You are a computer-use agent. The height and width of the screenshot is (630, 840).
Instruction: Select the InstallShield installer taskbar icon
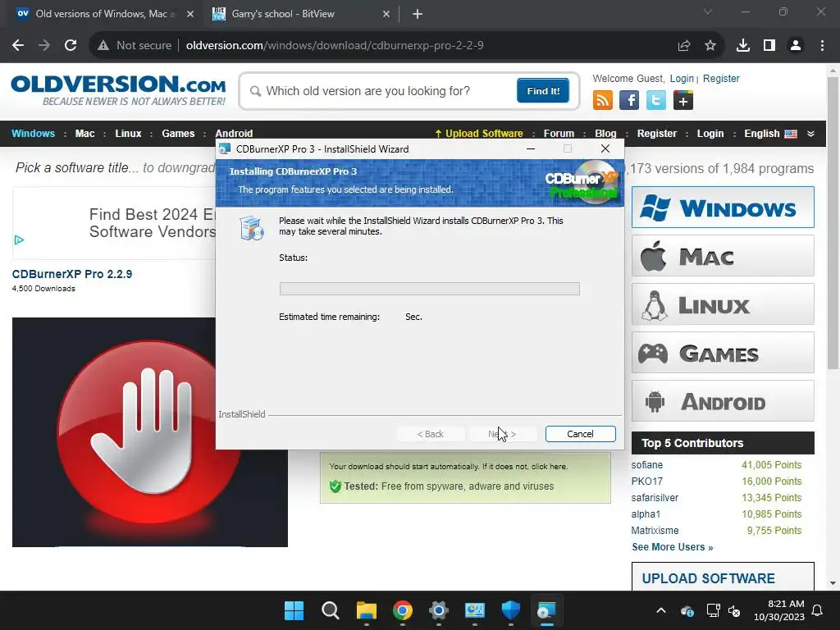click(546, 610)
